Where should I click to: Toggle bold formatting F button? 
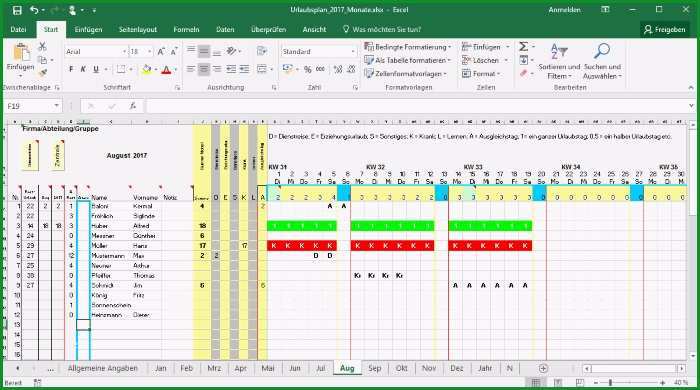(x=71, y=69)
